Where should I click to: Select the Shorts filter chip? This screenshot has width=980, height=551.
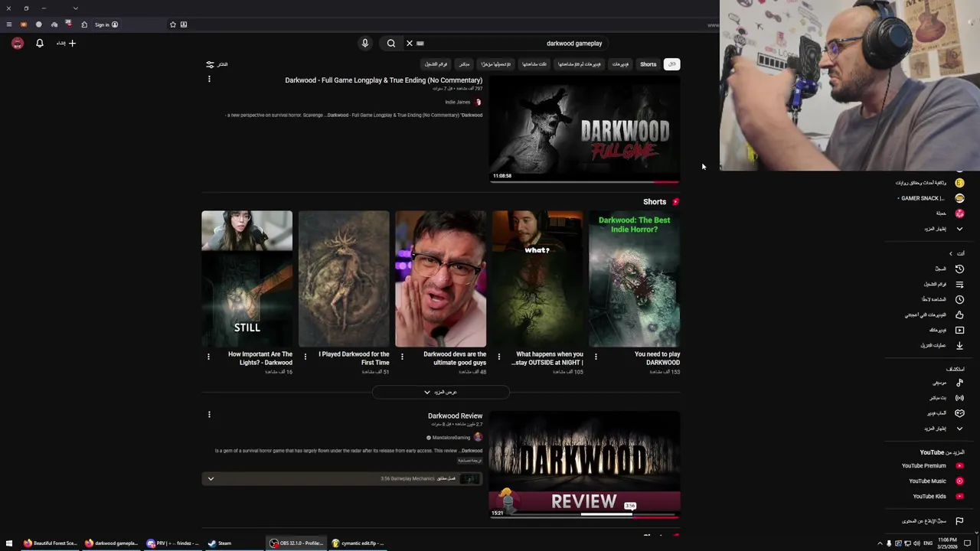(x=648, y=64)
